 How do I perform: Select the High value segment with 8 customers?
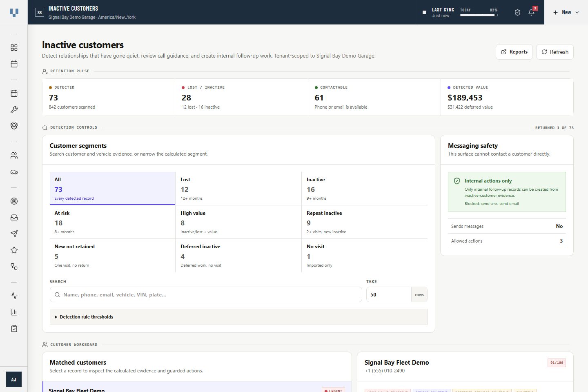238,222
